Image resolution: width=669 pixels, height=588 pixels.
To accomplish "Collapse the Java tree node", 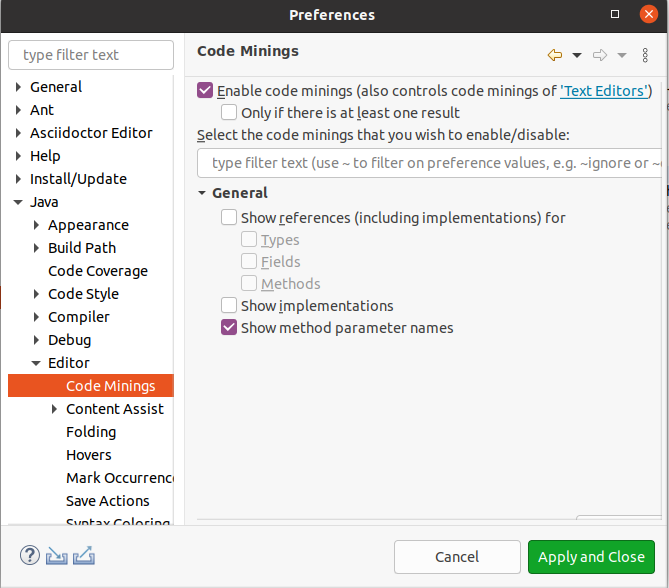I will tap(18, 202).
